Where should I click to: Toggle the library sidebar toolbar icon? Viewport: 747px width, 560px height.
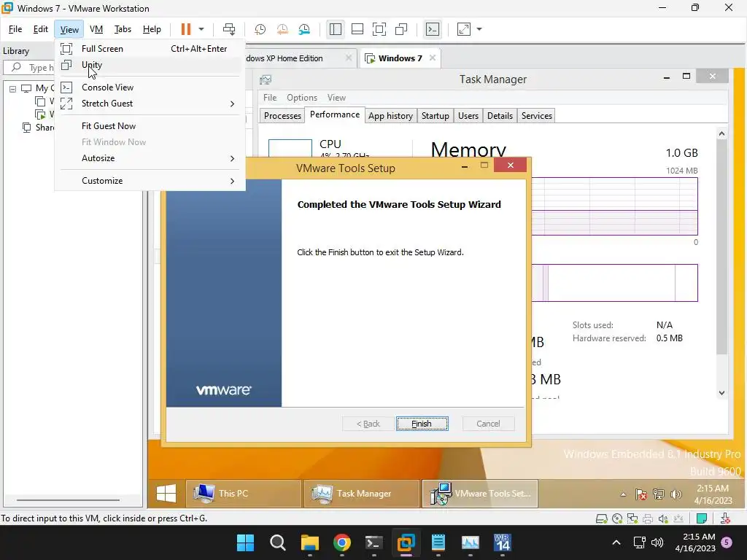point(336,29)
